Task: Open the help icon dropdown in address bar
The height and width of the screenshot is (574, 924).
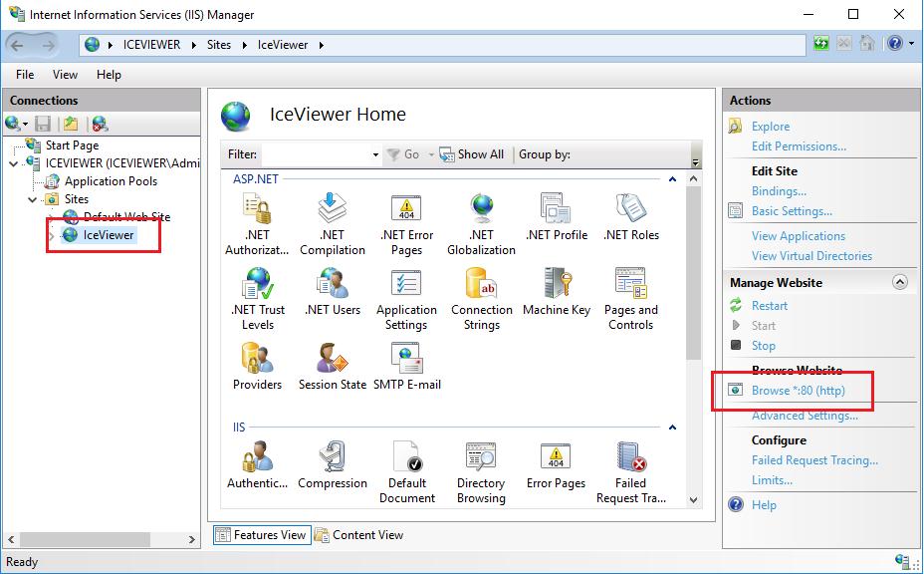Action: (911, 44)
